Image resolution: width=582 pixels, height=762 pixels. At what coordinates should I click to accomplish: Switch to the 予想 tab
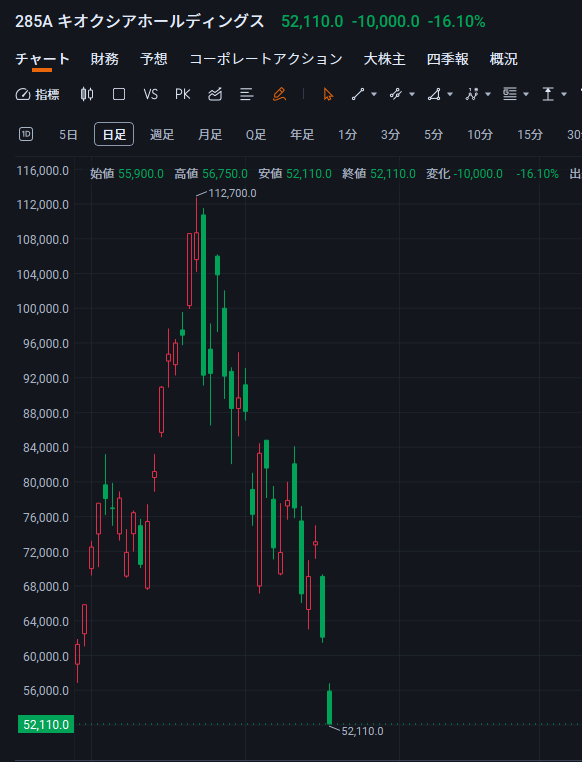coord(154,59)
